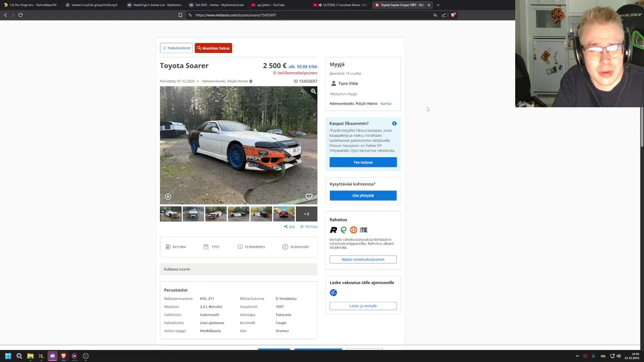Click the Tee tarjous button
The height and width of the screenshot is (362, 644).
(x=363, y=162)
